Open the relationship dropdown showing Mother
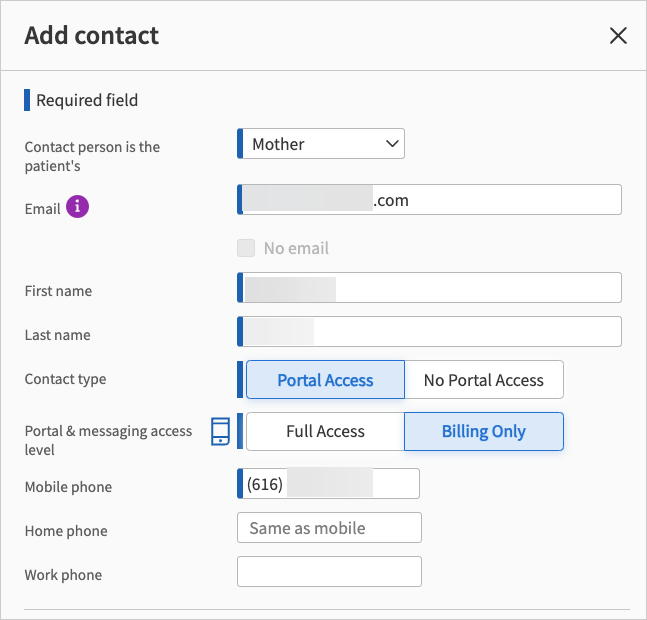This screenshot has height=620, width=647. [x=310, y=144]
